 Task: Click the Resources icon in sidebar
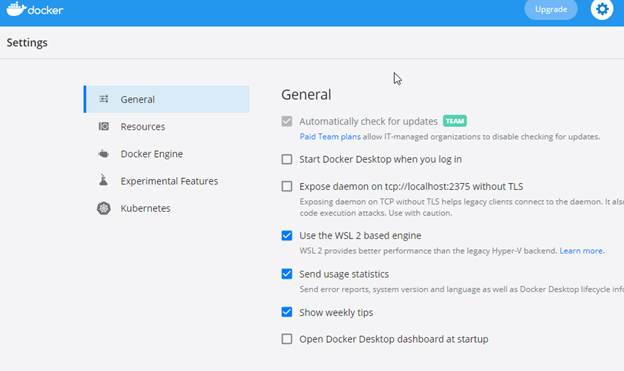point(104,126)
